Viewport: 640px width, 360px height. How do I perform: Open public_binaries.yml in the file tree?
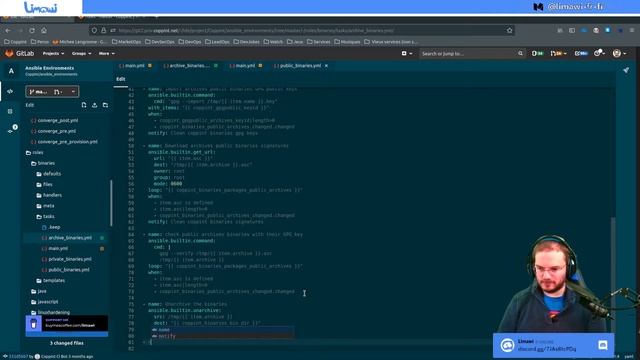point(66,270)
